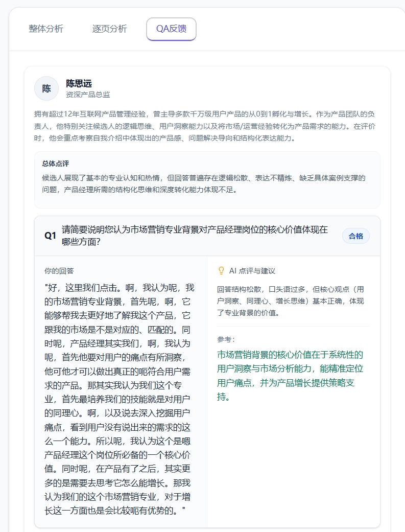Click the Q1 question number label
The height and width of the screenshot is (532, 405).
pyautogui.click(x=50, y=236)
